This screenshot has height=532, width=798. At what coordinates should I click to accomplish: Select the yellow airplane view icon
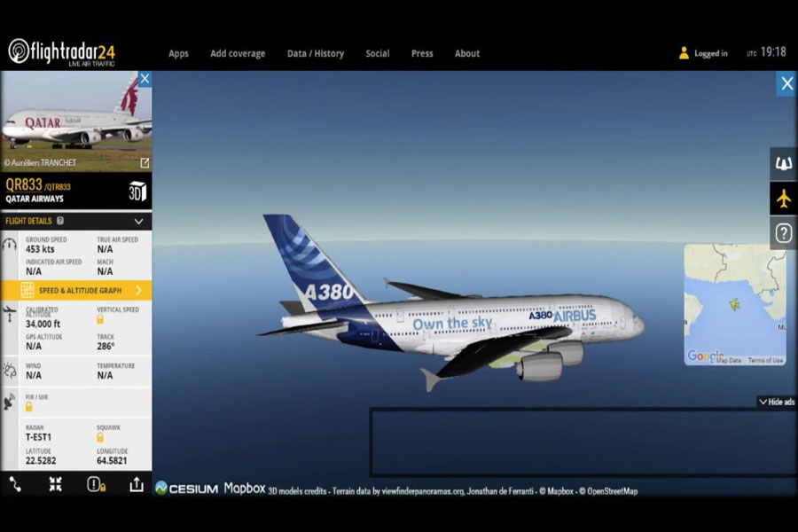tap(784, 198)
